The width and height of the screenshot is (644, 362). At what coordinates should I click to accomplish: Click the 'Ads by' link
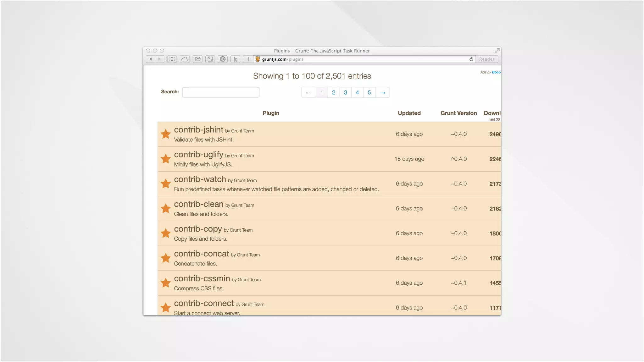pyautogui.click(x=490, y=72)
